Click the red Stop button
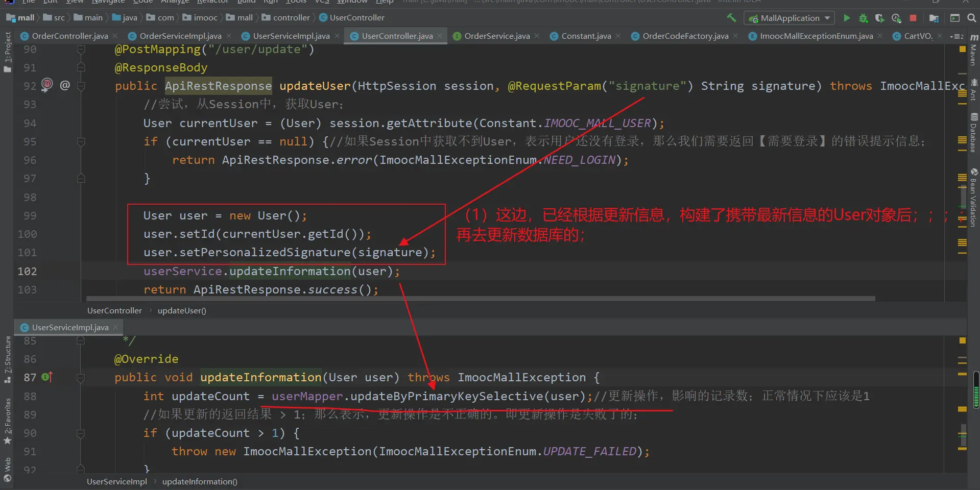 913,18
